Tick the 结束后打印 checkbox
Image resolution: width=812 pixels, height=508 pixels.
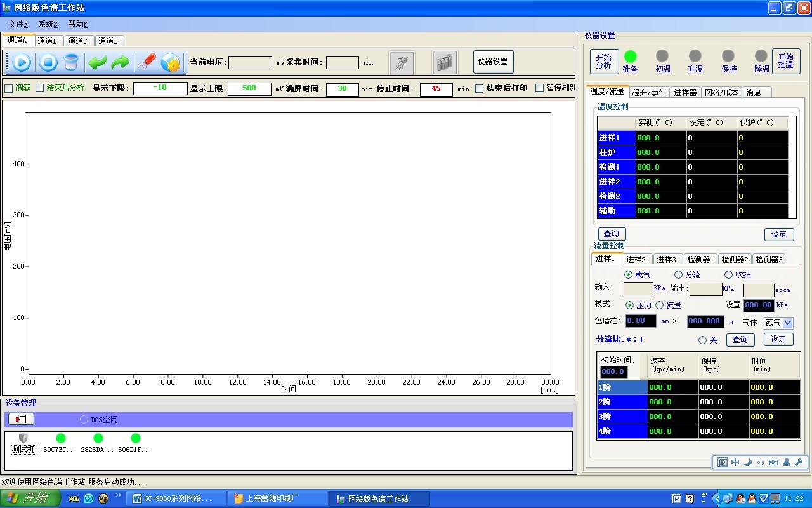pyautogui.click(x=480, y=88)
